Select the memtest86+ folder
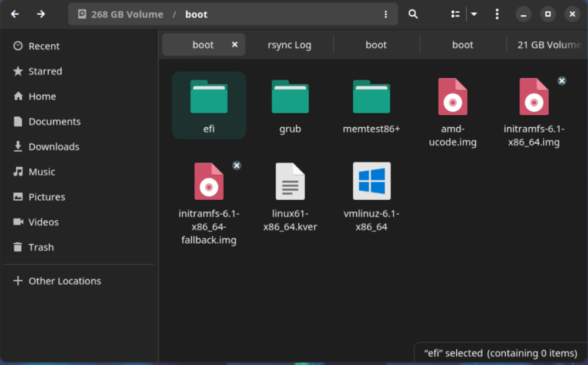The height and width of the screenshot is (365, 588). pyautogui.click(x=371, y=105)
